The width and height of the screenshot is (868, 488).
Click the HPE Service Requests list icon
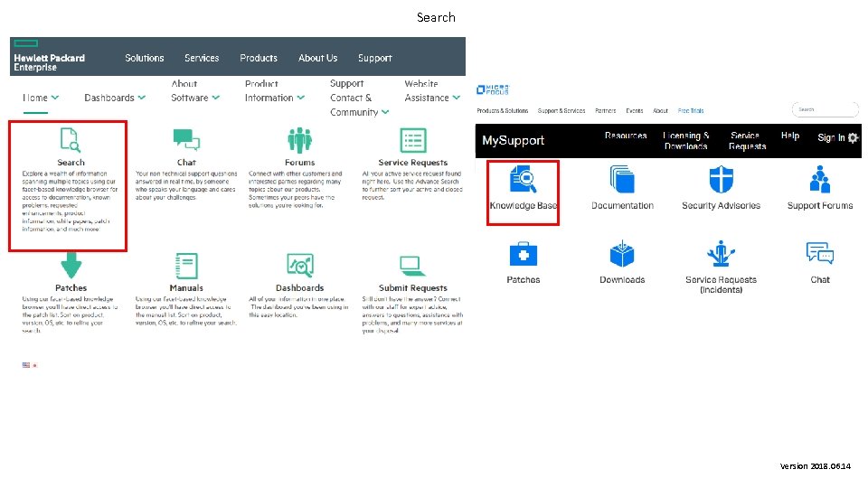pos(413,140)
